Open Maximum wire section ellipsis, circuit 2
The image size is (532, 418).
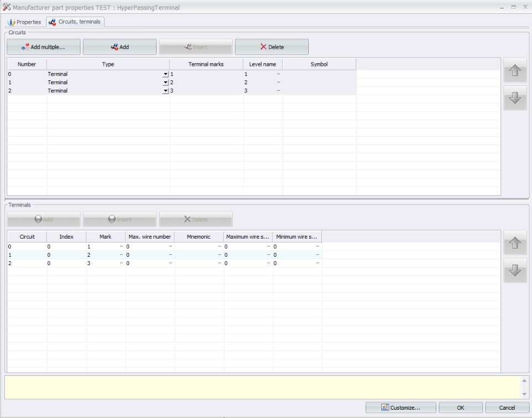pos(269,263)
